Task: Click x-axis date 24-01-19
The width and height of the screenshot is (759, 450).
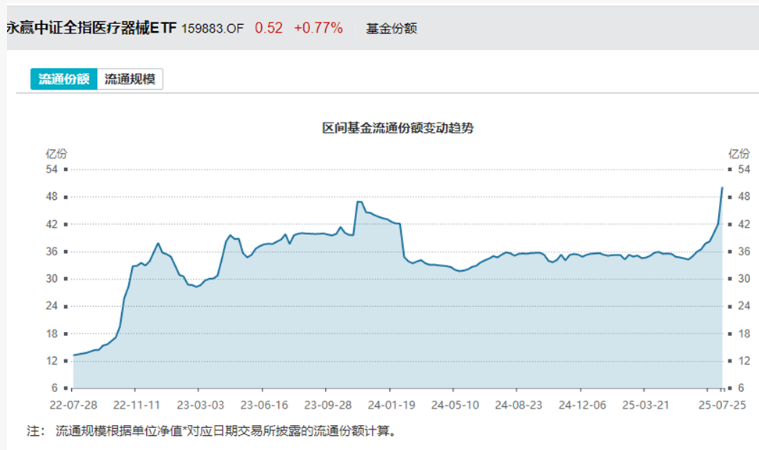Action: click(392, 405)
